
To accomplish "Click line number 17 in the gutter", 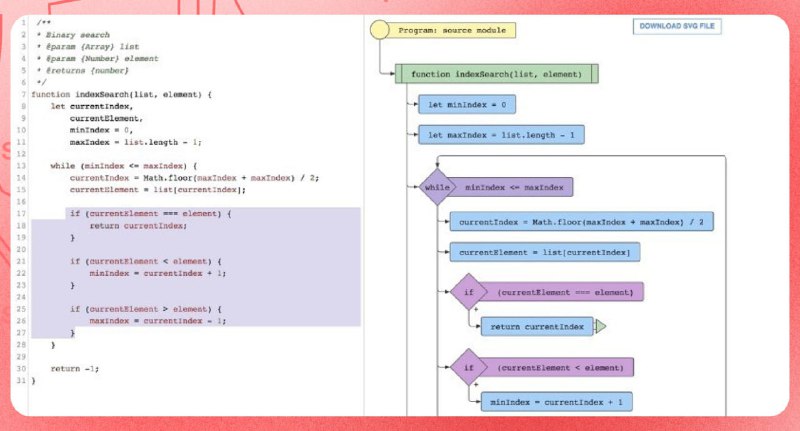I will [x=20, y=214].
